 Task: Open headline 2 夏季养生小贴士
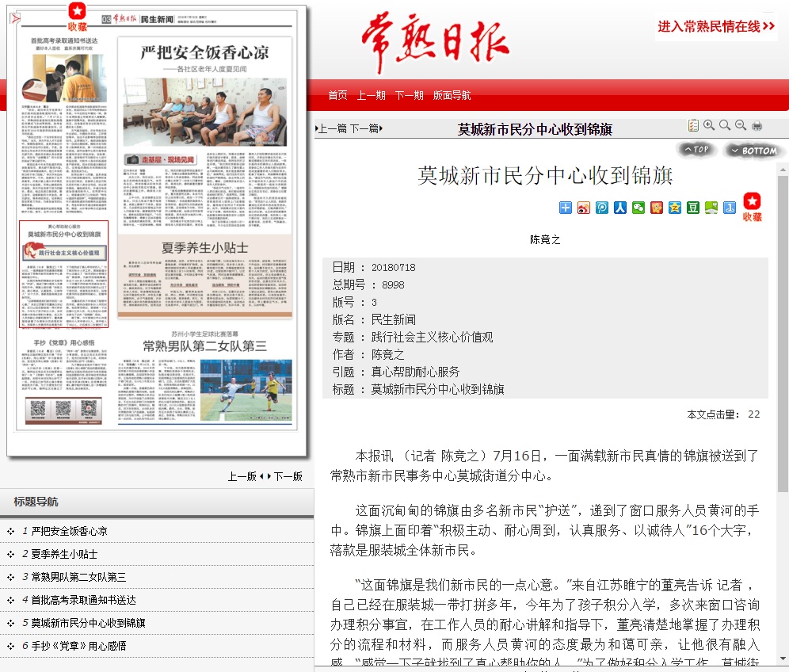(64, 554)
